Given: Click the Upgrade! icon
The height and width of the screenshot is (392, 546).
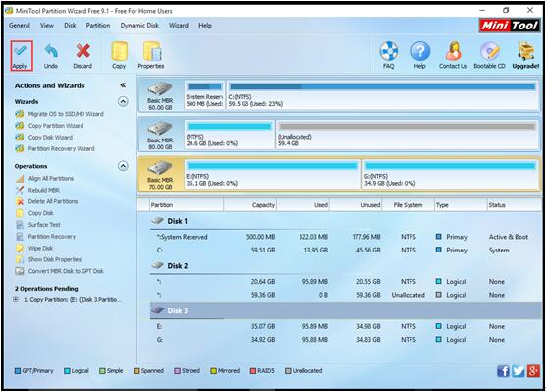Looking at the screenshot, I should tap(525, 56).
